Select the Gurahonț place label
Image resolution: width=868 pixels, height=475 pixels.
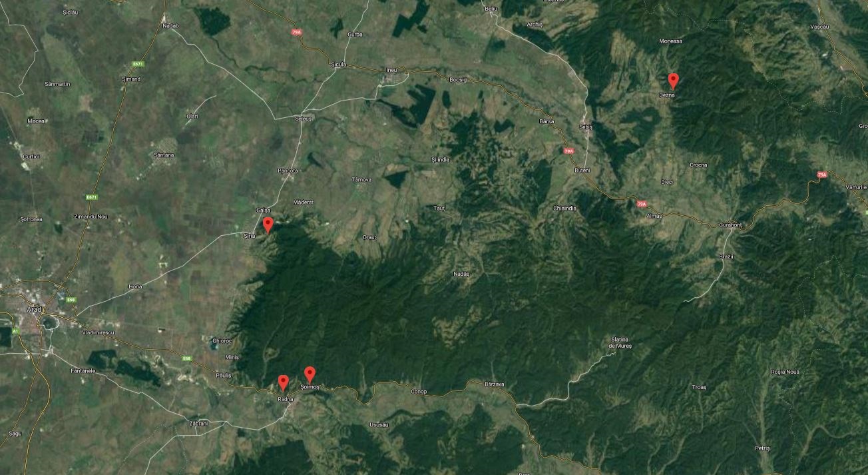click(x=730, y=225)
